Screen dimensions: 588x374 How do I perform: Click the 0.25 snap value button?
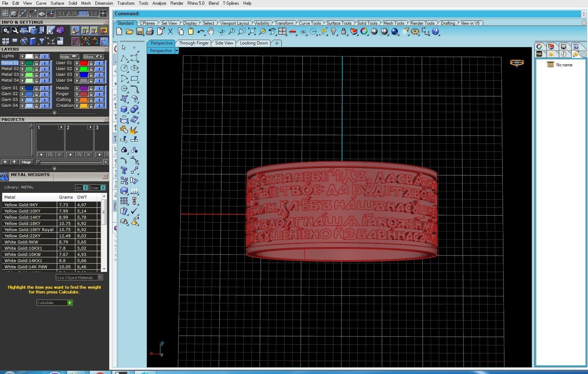pyautogui.click(x=72, y=14)
